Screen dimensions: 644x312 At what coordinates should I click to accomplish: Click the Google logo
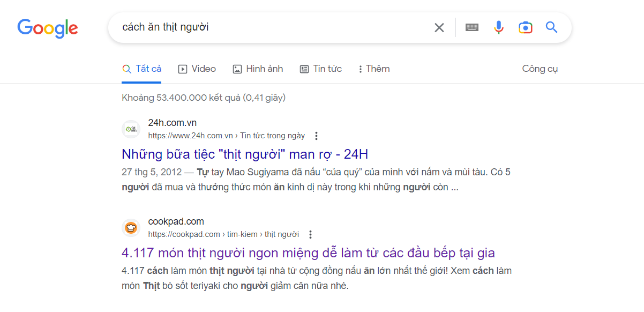click(48, 28)
